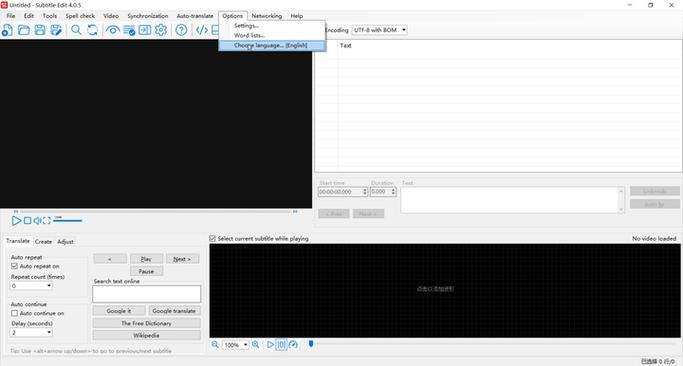Open the File menu

(11, 16)
